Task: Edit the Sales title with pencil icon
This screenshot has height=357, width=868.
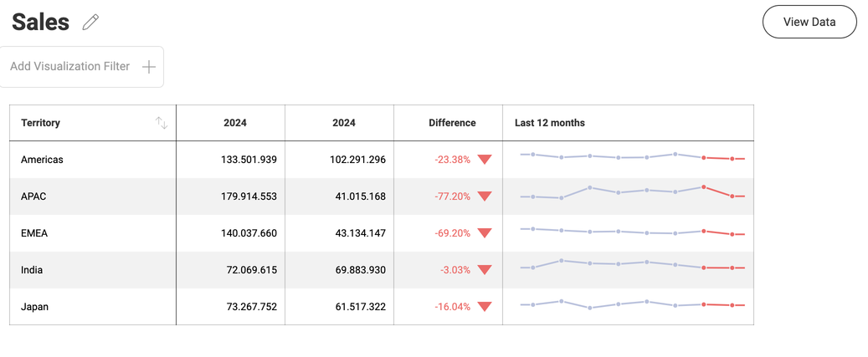Action: click(90, 22)
